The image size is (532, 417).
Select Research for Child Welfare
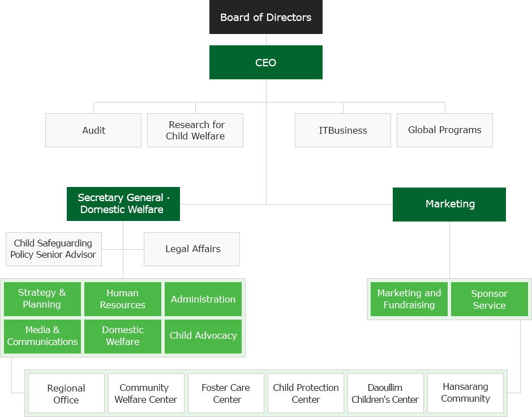pos(195,130)
